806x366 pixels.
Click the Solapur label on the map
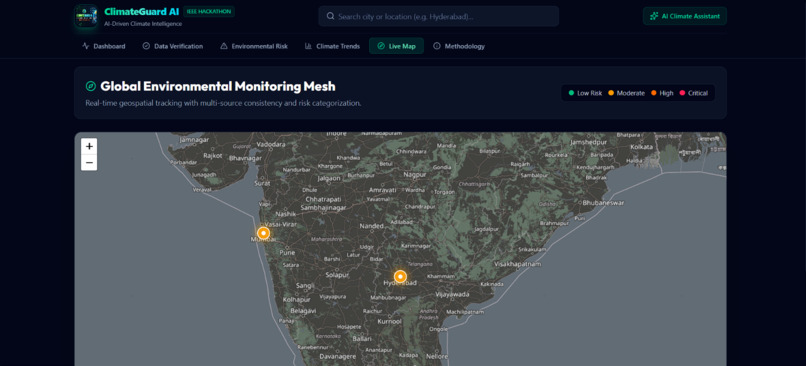338,275
